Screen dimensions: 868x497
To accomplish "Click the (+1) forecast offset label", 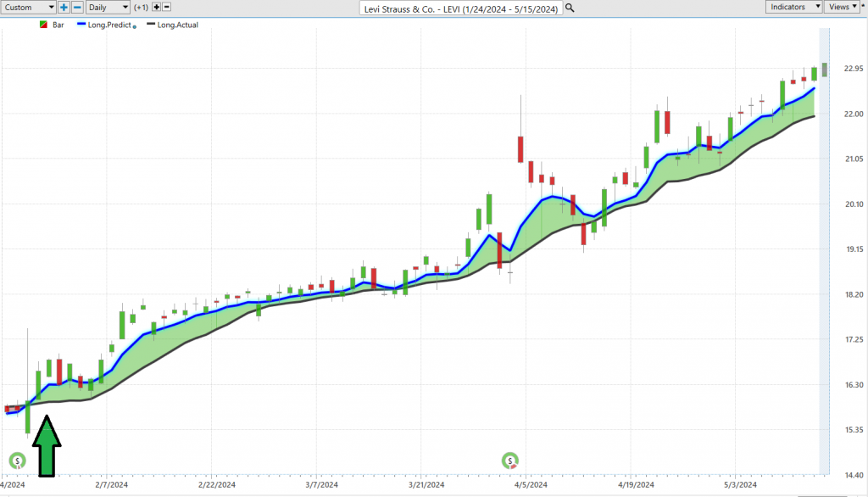I will pos(141,7).
